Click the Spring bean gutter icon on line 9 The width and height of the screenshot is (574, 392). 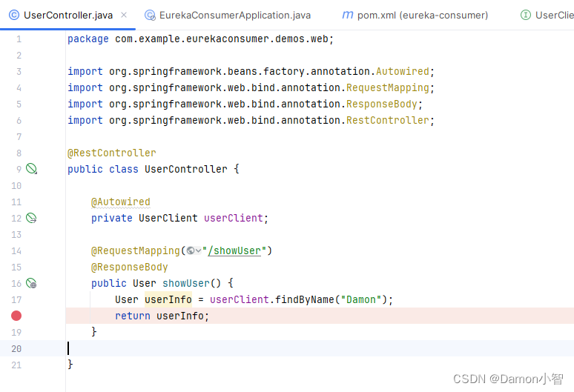click(x=31, y=168)
